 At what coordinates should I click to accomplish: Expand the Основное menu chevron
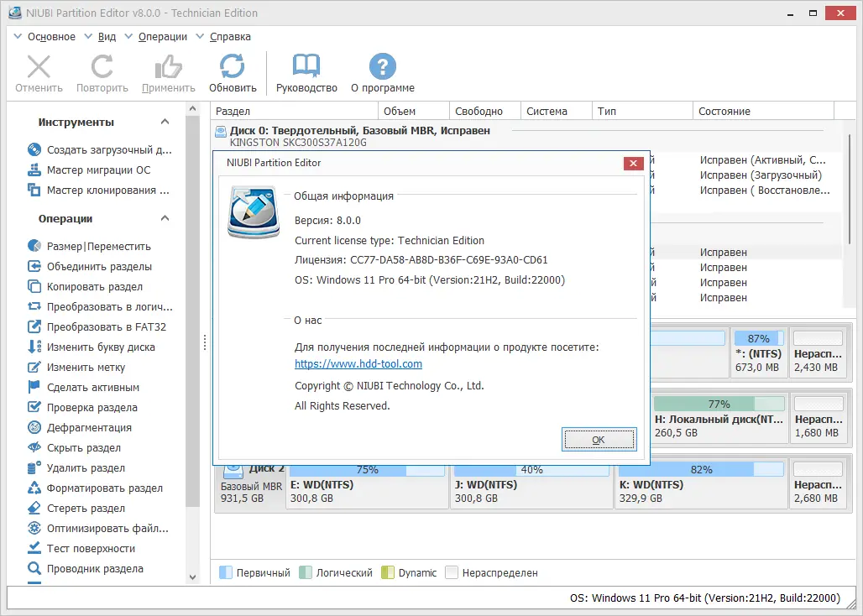point(17,36)
